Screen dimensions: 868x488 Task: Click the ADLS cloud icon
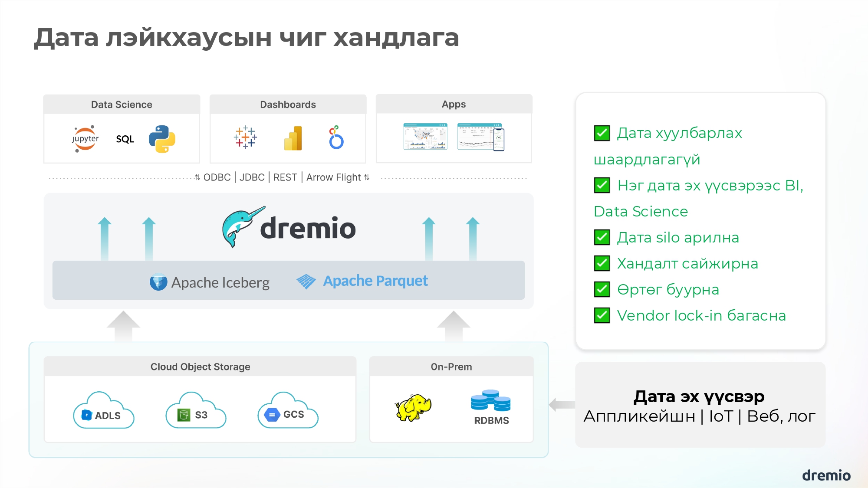[104, 412]
